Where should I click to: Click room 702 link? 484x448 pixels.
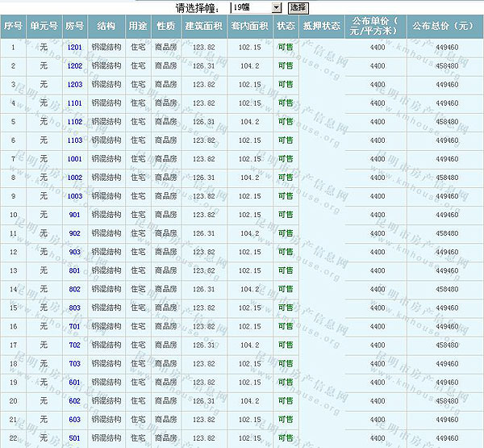(74, 345)
